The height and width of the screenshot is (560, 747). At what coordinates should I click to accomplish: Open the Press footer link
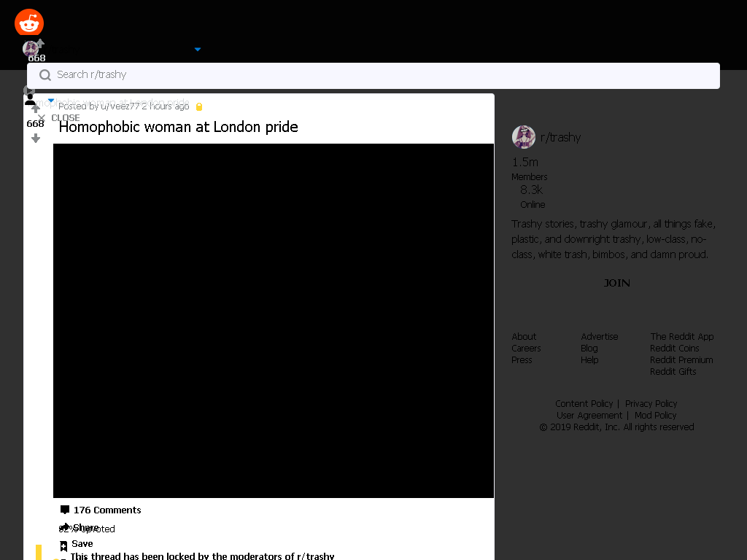coord(522,360)
